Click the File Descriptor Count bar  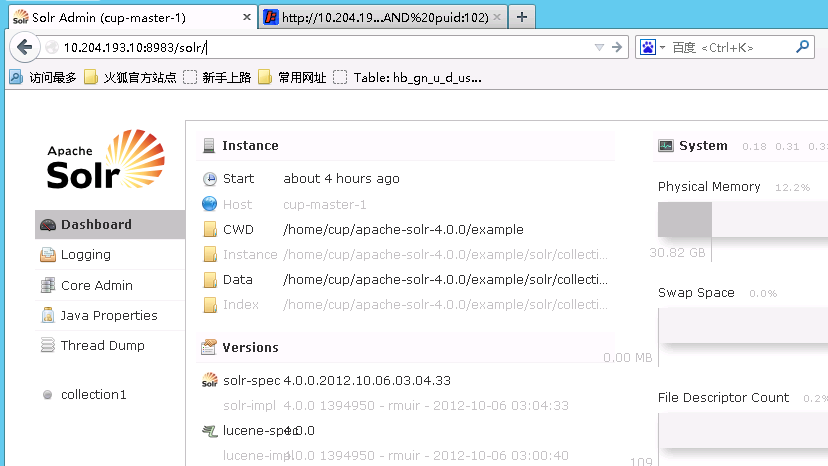[743, 431]
